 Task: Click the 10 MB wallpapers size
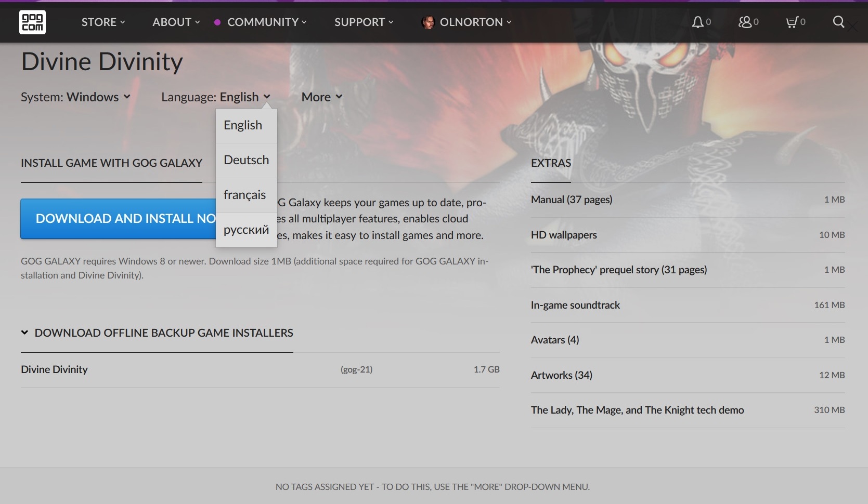tap(832, 235)
